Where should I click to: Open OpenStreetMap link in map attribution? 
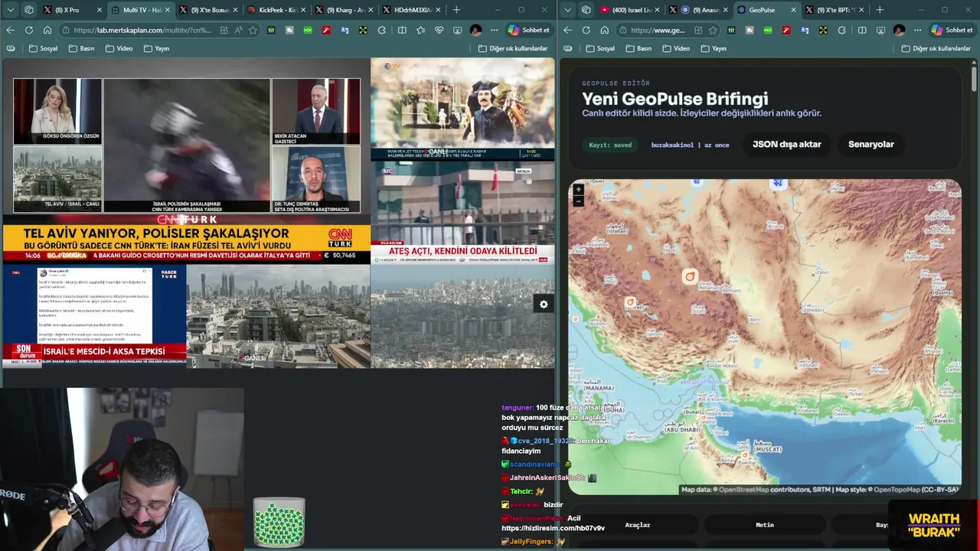[743, 490]
